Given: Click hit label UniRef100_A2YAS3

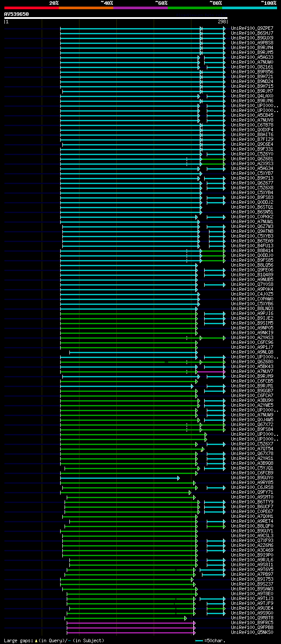Looking at the screenshot, I should coord(252,337).
